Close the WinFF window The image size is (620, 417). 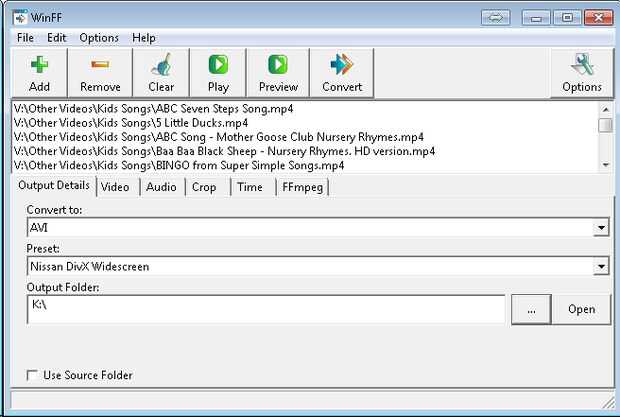[599, 18]
